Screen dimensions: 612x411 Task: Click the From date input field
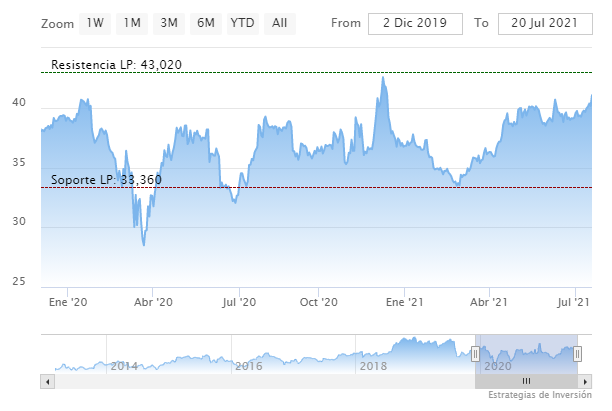tap(415, 23)
